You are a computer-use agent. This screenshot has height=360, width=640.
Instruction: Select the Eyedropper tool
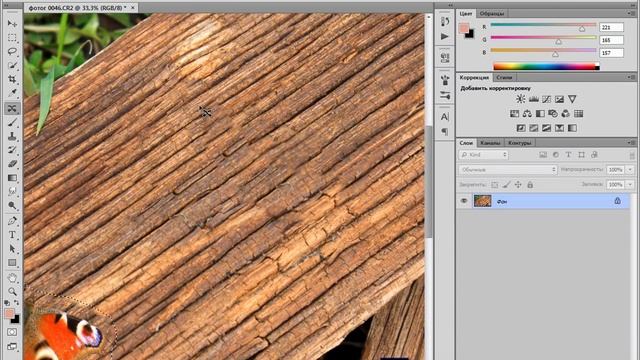pyautogui.click(x=12, y=93)
